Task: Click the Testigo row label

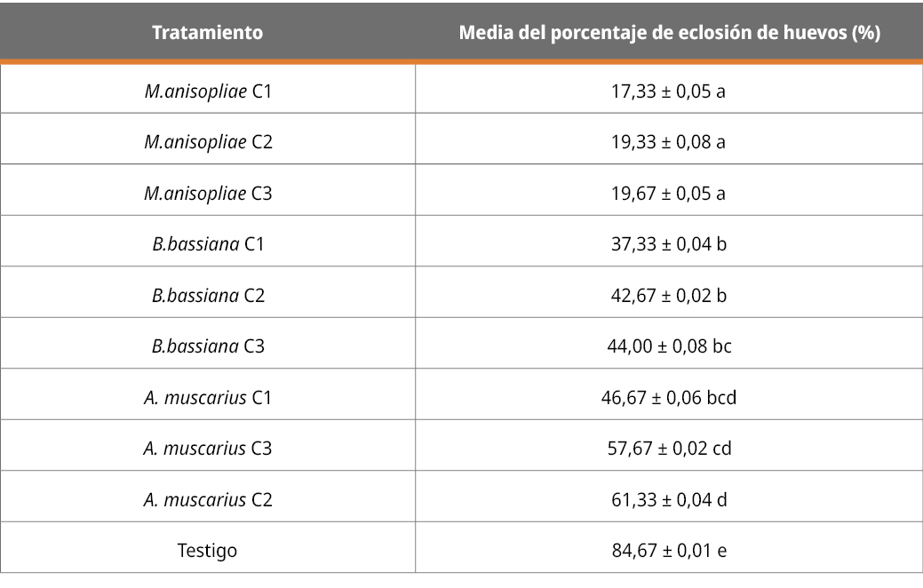Action: click(x=208, y=551)
